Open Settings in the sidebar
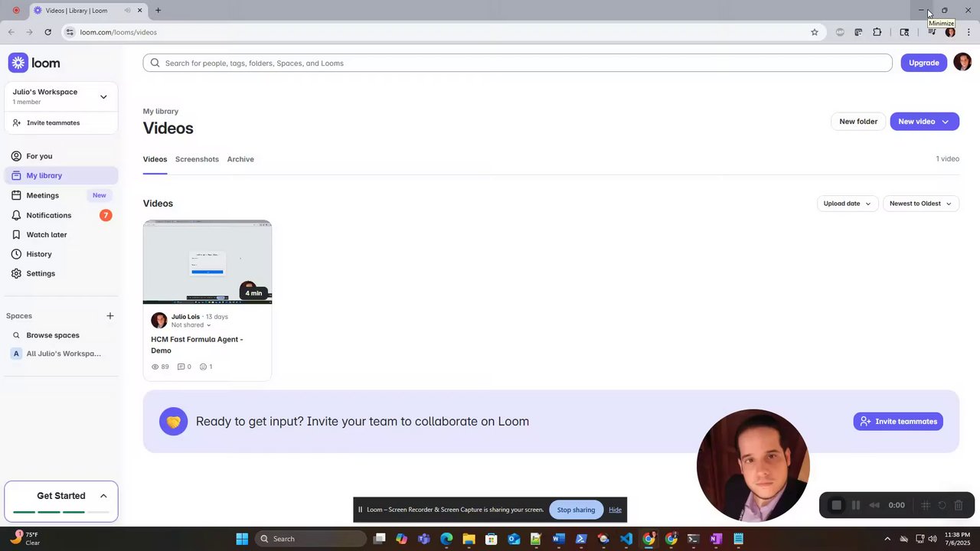 (61, 273)
